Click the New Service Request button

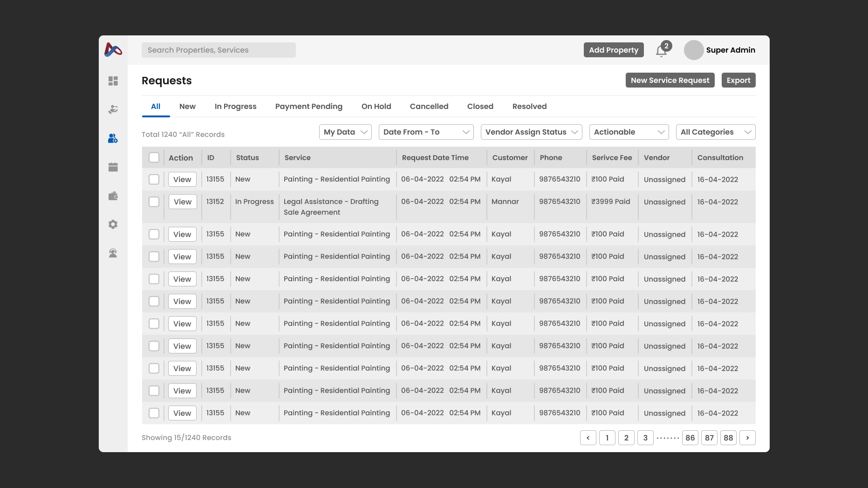670,80
